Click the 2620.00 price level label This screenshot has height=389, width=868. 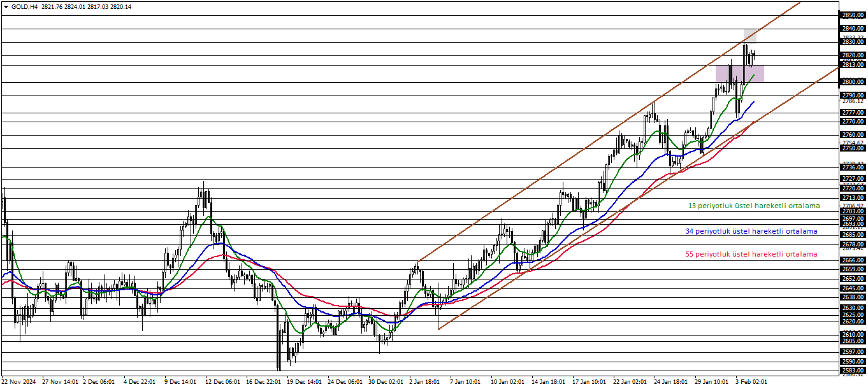coord(853,322)
